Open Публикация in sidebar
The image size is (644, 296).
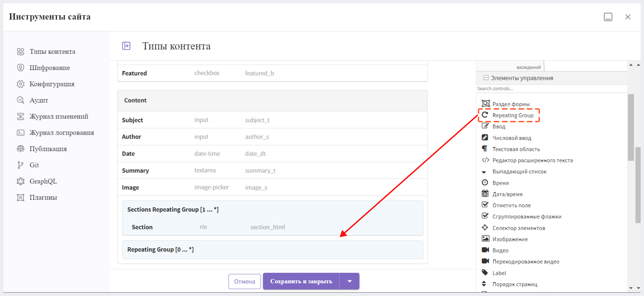(48, 149)
